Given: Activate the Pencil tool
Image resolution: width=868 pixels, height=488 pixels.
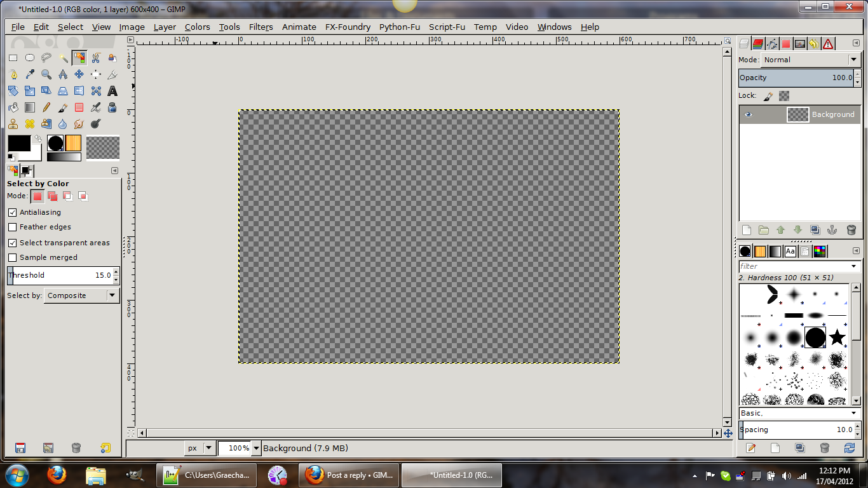Looking at the screenshot, I should 46,107.
